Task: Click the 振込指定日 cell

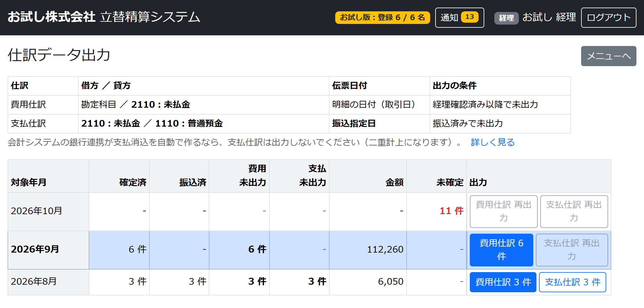Action: (380, 124)
